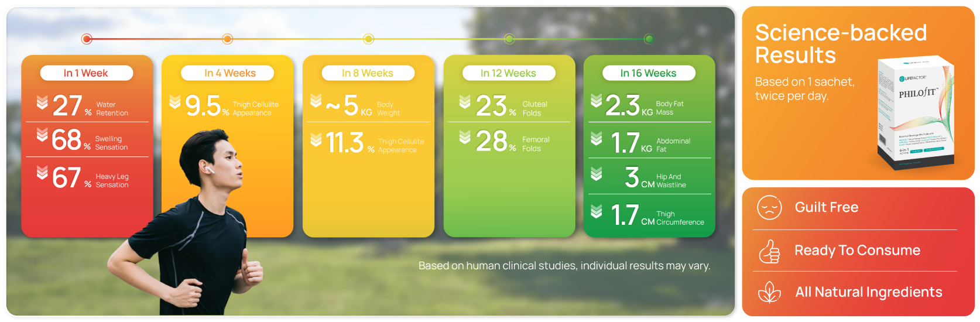Screen dimensions: 980x322
Task: Click the All Natural Ingredients leaf icon
Action: pyautogui.click(x=769, y=292)
